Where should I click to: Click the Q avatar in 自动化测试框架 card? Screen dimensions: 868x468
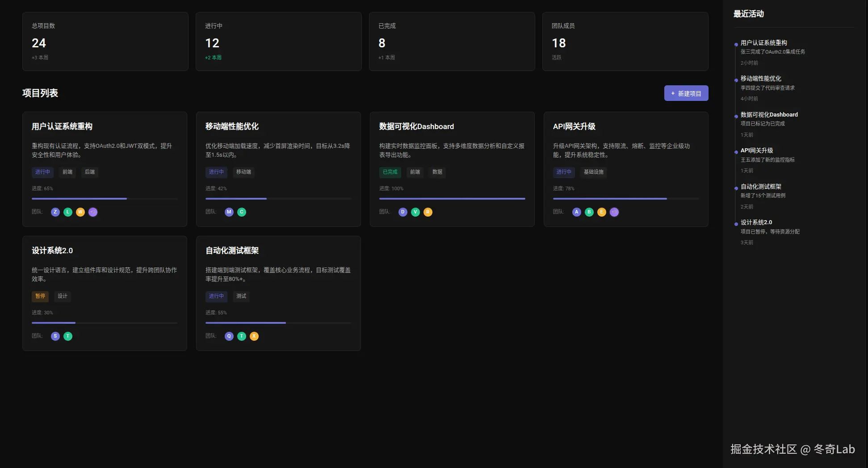click(229, 336)
